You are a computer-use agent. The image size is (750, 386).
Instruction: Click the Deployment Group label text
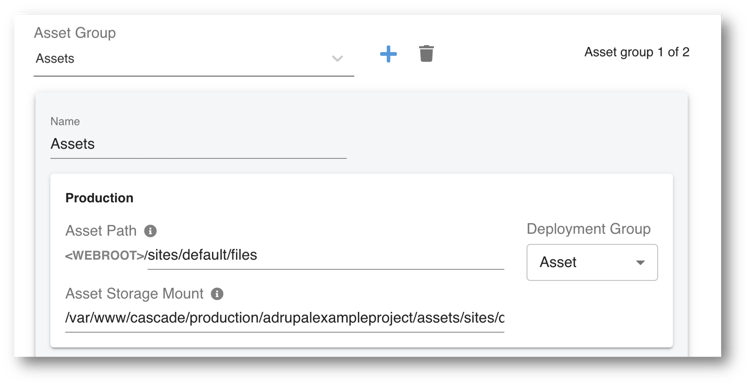tap(588, 229)
